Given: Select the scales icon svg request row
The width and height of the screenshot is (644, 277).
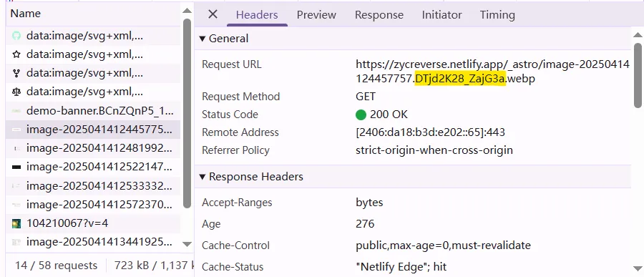Looking at the screenshot, I should click(93, 92).
